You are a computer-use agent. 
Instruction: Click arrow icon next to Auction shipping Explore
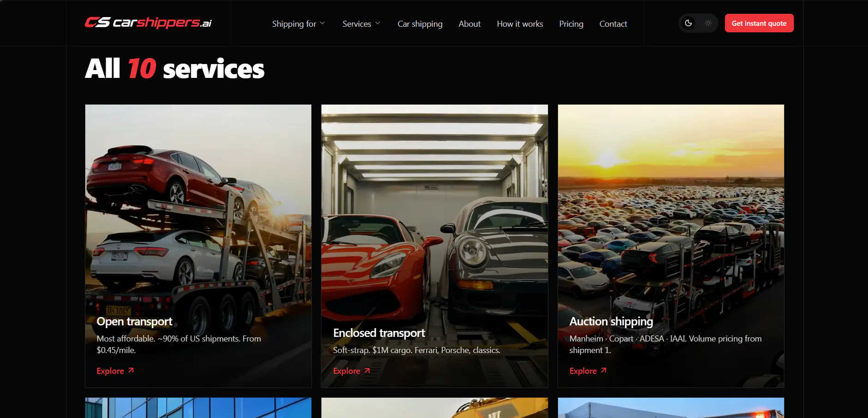(x=604, y=371)
